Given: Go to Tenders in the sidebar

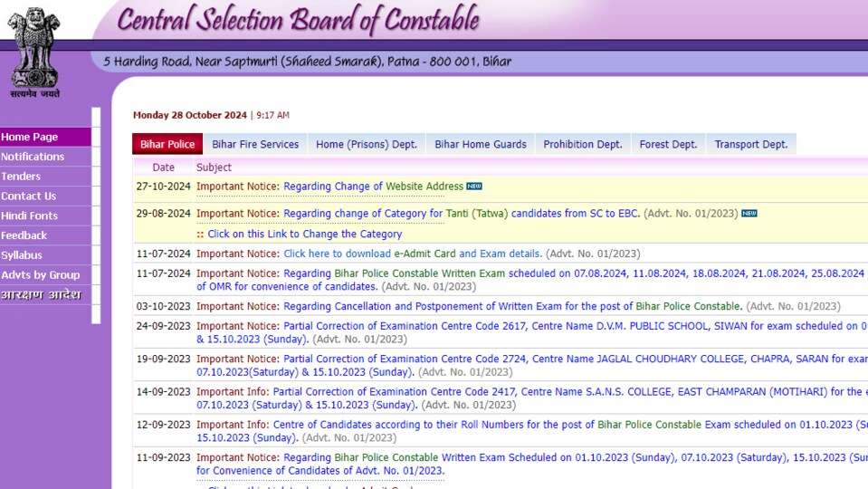Looking at the screenshot, I should pyautogui.click(x=45, y=176).
